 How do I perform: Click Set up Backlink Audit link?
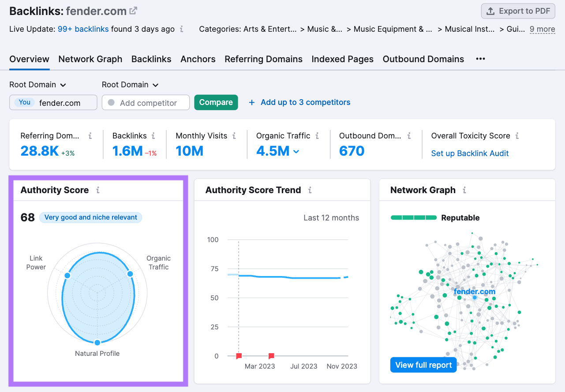(470, 153)
